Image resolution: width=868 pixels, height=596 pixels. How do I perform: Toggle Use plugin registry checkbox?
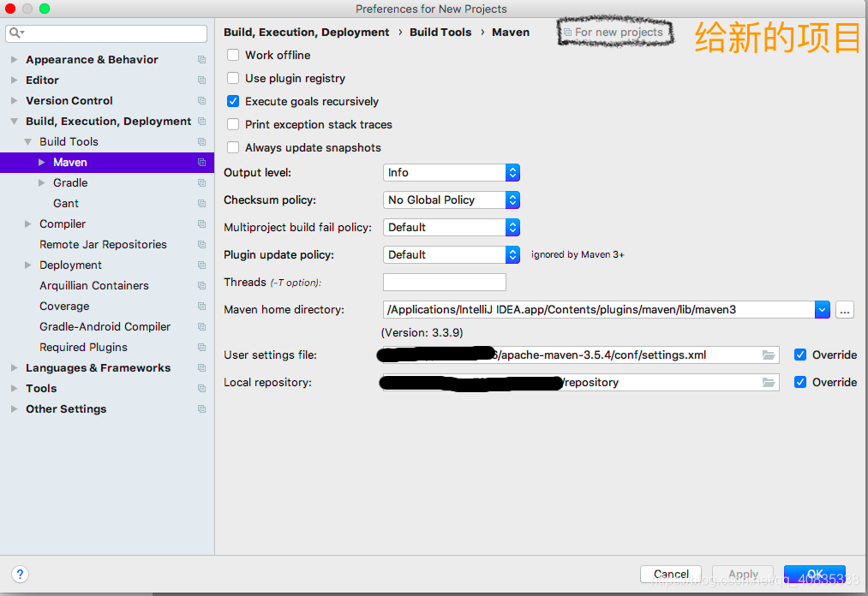point(233,78)
